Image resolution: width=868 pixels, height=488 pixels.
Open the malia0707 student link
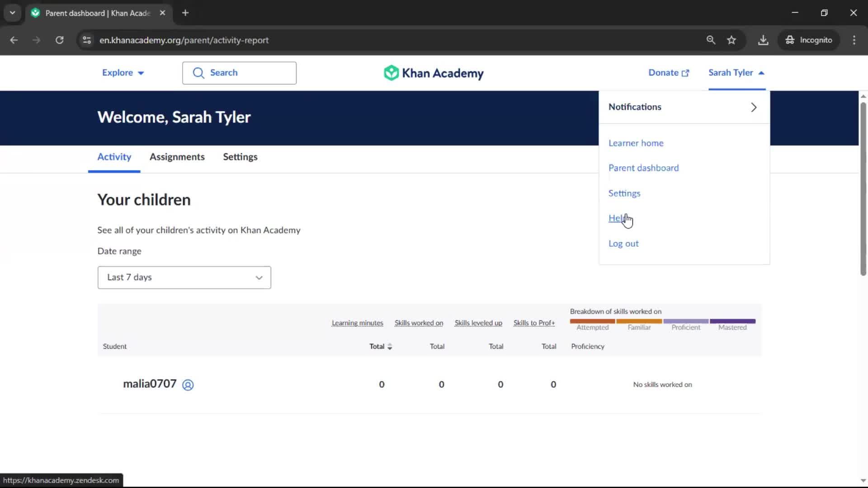click(x=150, y=384)
